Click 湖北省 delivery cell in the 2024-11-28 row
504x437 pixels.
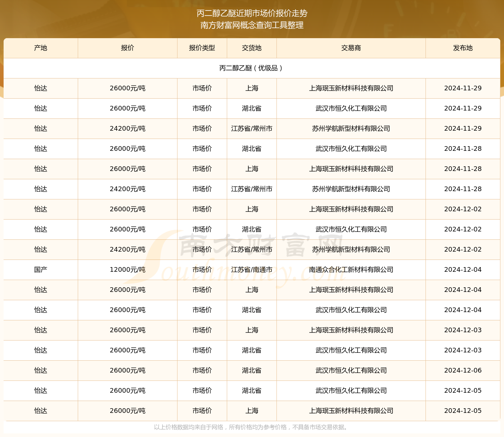(252, 149)
